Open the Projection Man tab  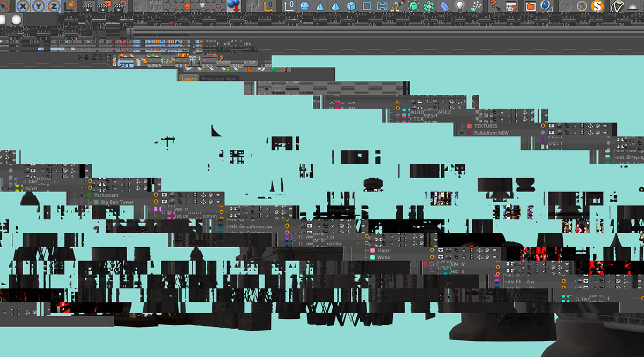pyautogui.click(x=218, y=79)
